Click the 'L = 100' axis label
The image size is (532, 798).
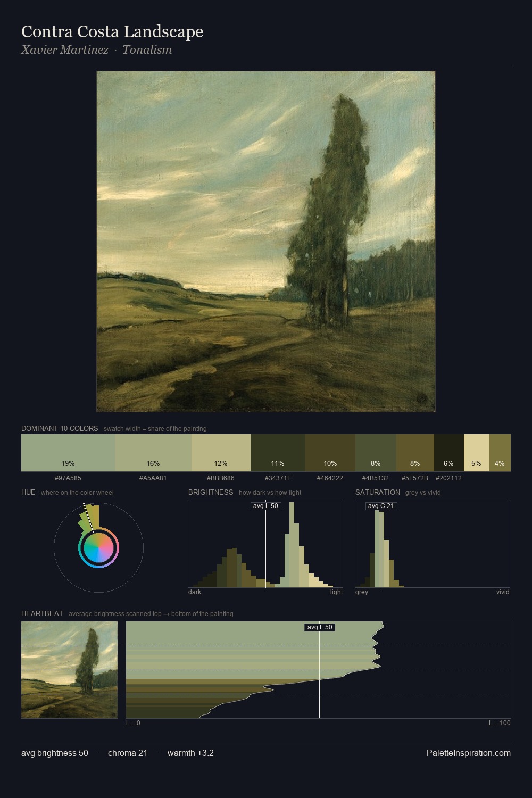point(500,722)
